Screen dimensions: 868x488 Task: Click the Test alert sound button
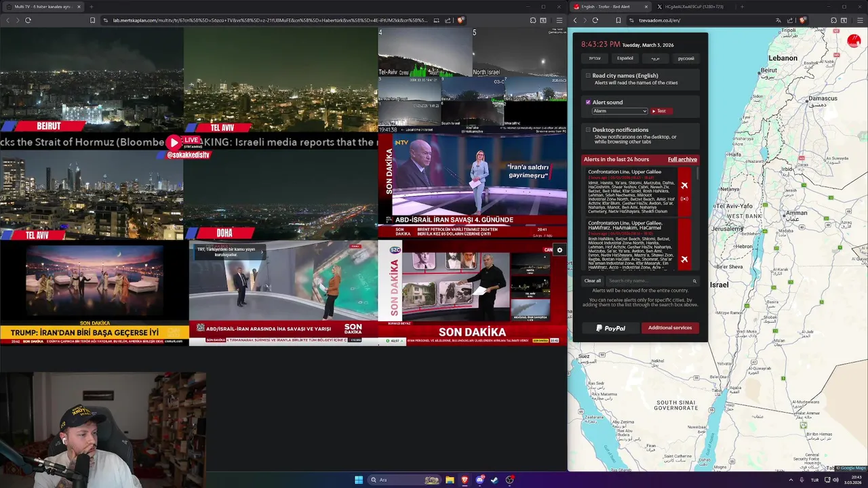661,111
